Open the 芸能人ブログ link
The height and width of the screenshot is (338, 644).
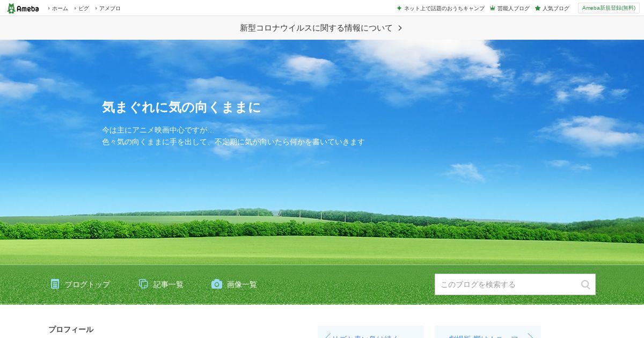click(509, 9)
